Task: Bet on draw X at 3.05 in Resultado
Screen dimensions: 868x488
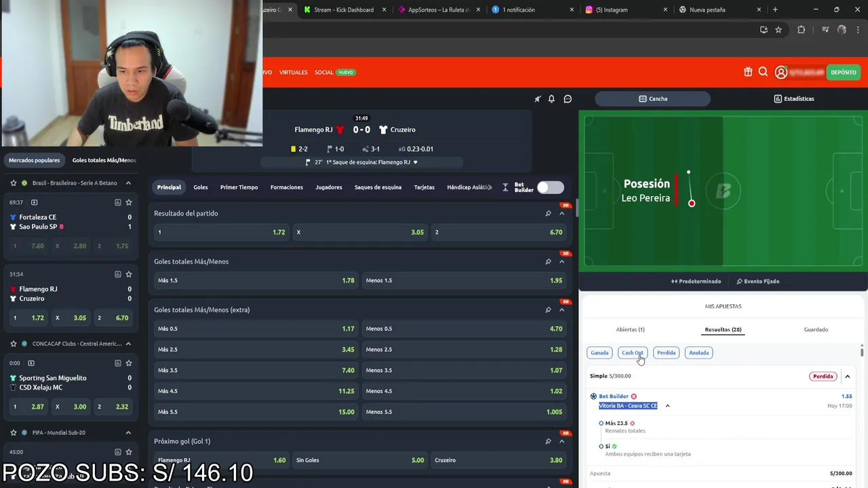Action: point(360,232)
